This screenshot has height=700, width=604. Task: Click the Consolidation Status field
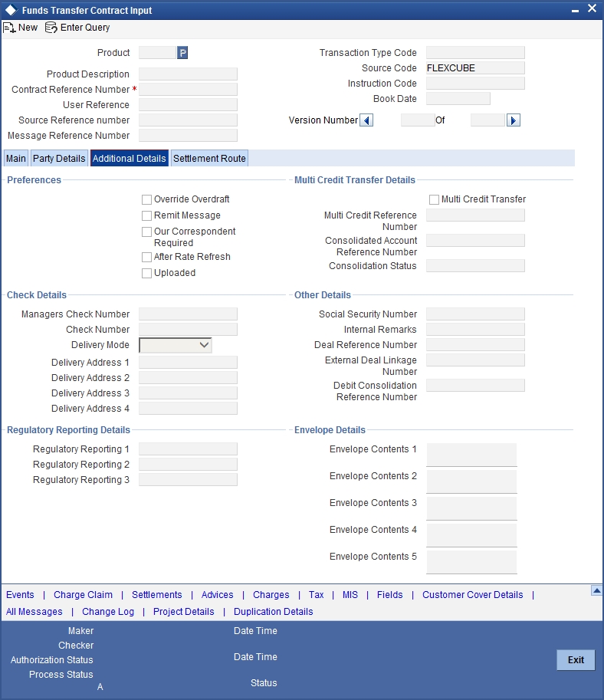click(475, 266)
